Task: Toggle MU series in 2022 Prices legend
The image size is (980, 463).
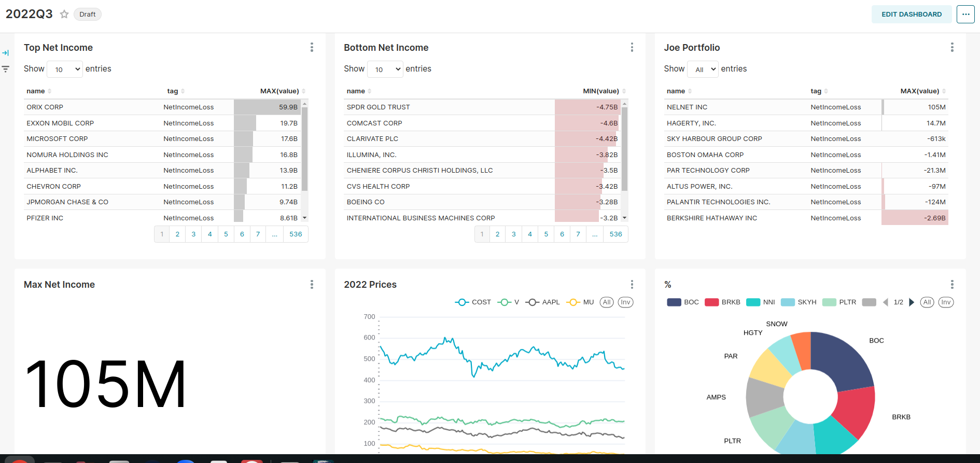Action: (580, 302)
